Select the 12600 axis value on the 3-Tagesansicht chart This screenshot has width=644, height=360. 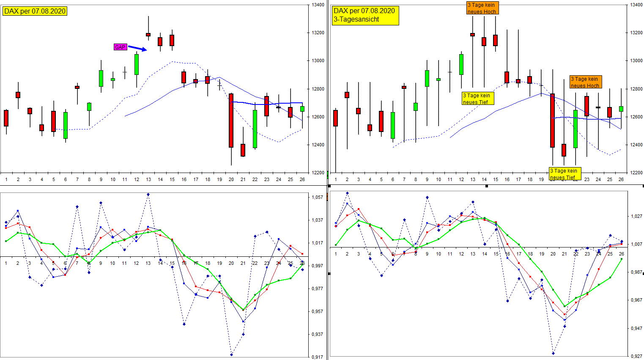pyautogui.click(x=636, y=117)
